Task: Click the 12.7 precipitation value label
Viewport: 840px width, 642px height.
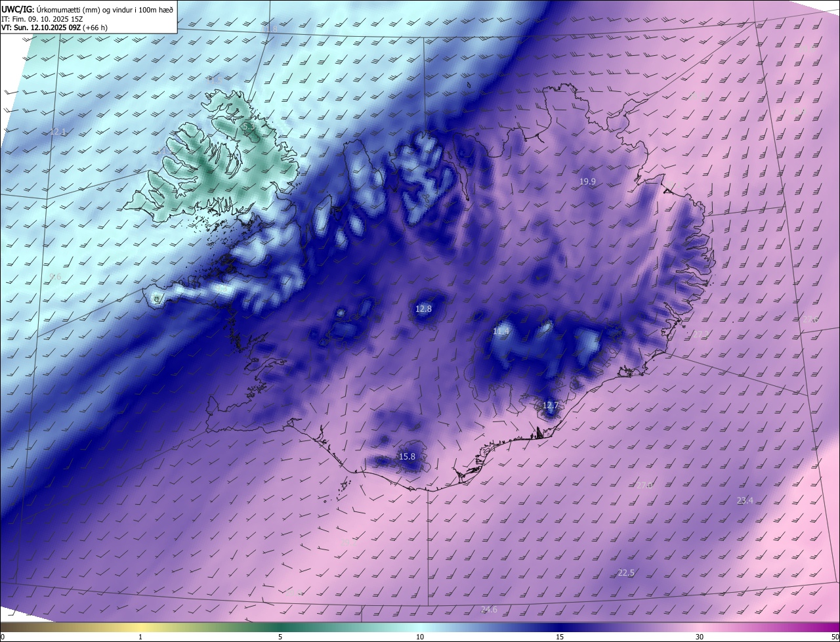Action: point(550,406)
